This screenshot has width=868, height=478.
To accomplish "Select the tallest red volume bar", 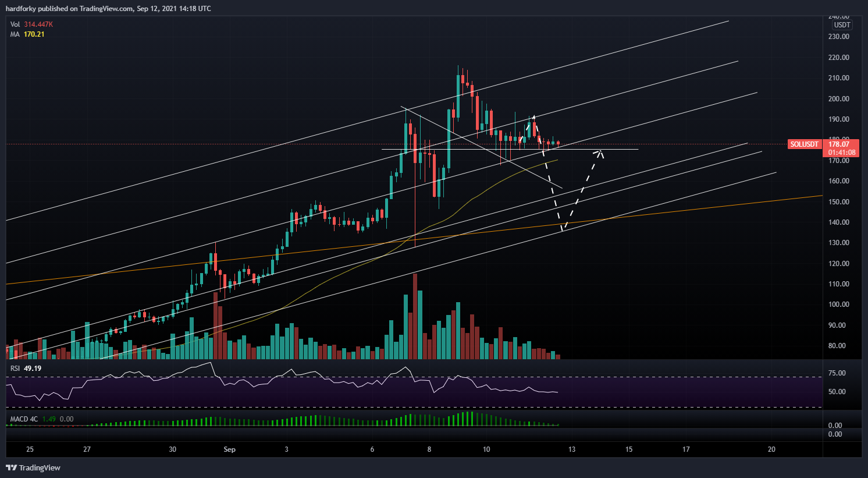I will 415,316.
